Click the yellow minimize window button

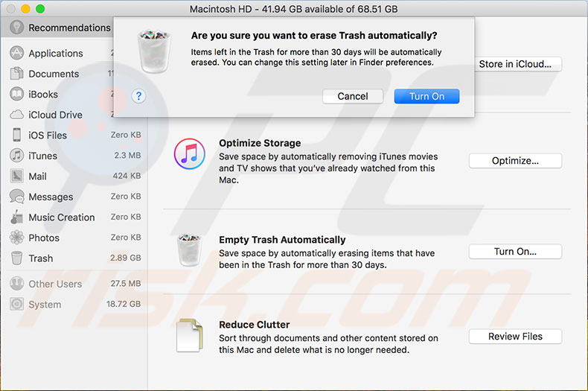[25, 9]
